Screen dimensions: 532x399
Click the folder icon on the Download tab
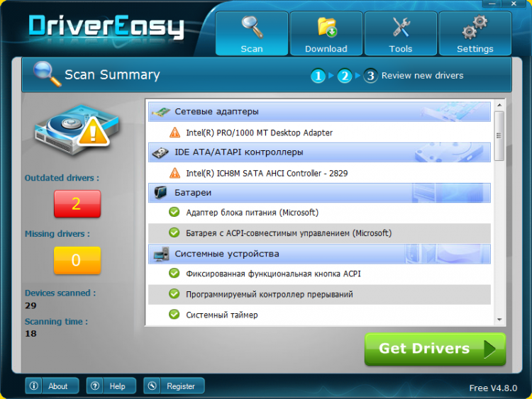coord(327,27)
